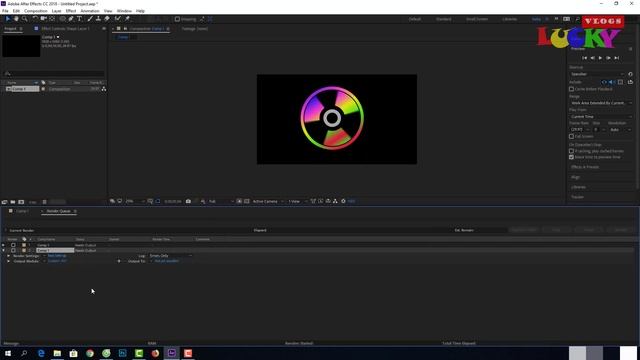Select the Eraser tool
Image resolution: width=640 pixels, height=360 pixels.
tap(107, 19)
